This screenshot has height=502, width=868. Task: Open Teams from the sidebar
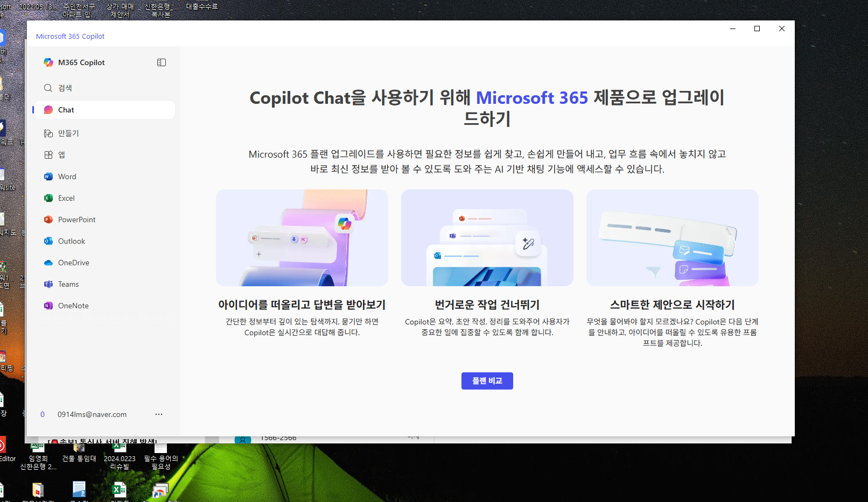click(68, 284)
